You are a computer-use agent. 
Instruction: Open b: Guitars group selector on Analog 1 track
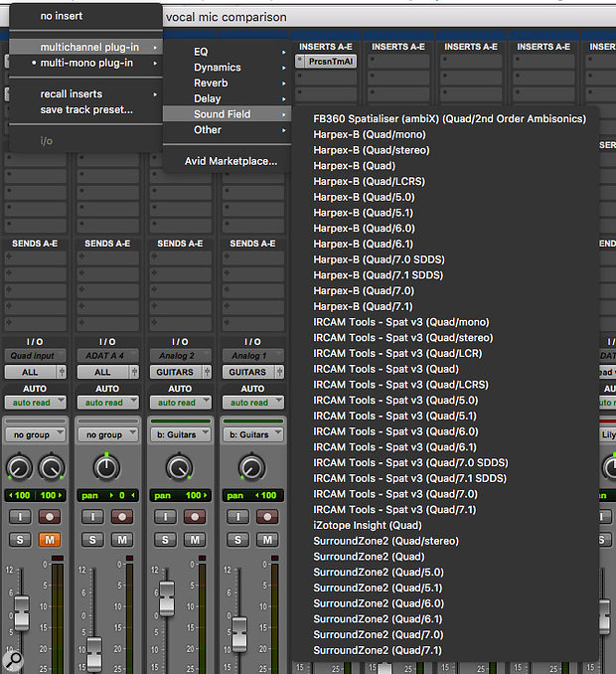click(253, 434)
